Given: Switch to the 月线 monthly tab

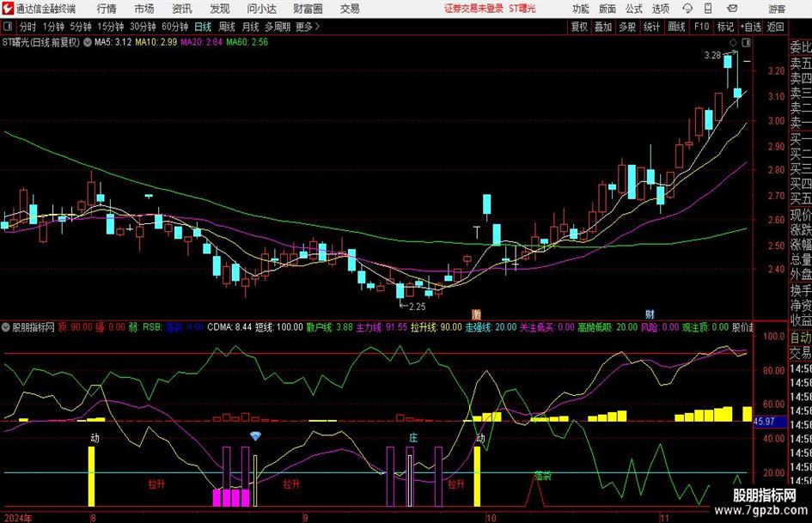Looking at the screenshot, I should 250,27.
